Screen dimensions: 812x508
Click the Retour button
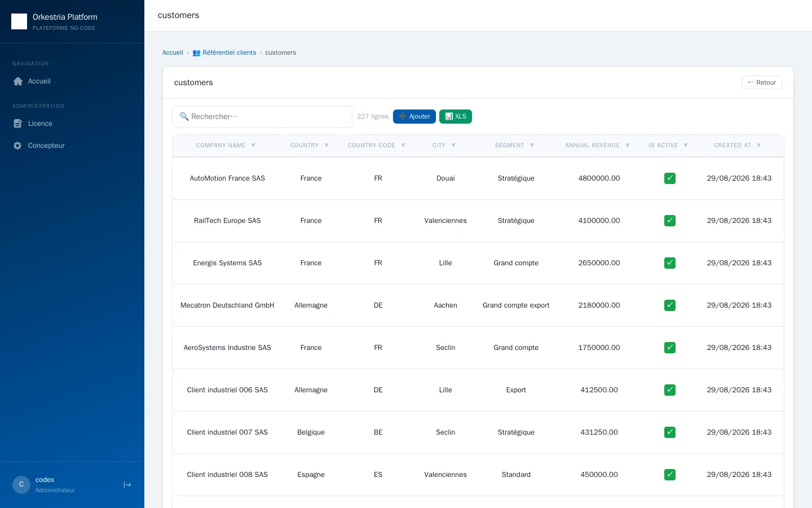click(762, 82)
